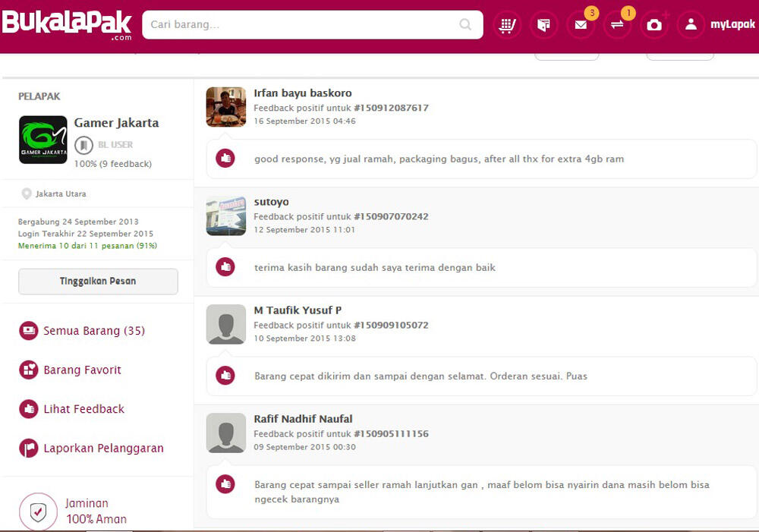Click the '16 September 2015 04:46' timestamp
759x532 pixels.
coord(305,121)
